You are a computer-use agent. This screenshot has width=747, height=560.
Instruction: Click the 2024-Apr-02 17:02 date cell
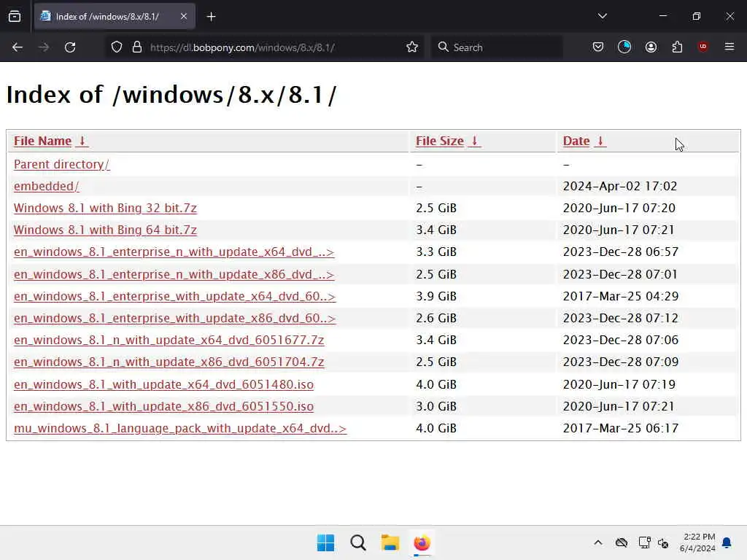pos(620,186)
